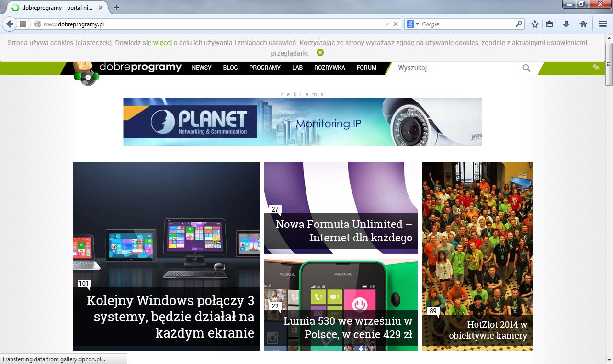The height and width of the screenshot is (364, 613).
Task: Minimize the browser window
Action: pos(569,4)
